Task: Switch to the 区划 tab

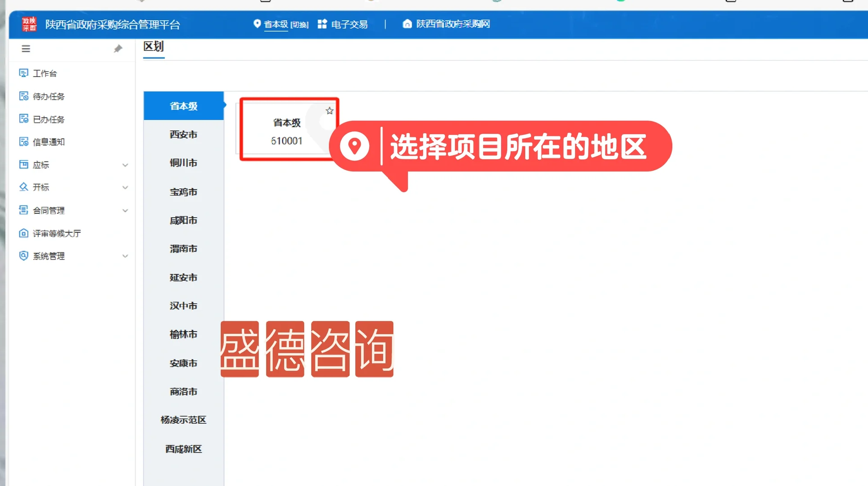Action: [154, 46]
